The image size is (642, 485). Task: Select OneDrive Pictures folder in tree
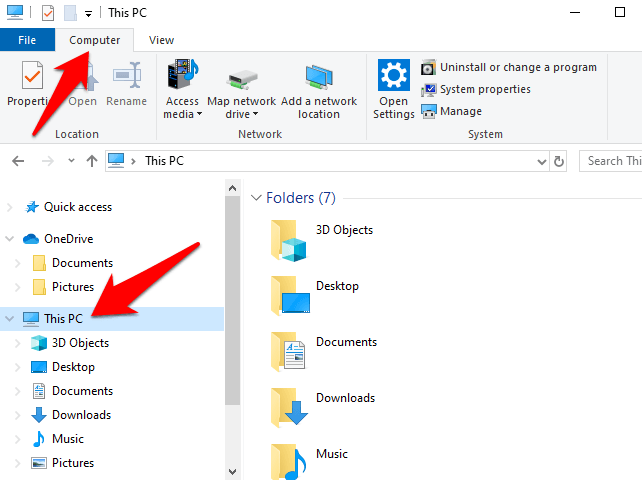point(73,287)
